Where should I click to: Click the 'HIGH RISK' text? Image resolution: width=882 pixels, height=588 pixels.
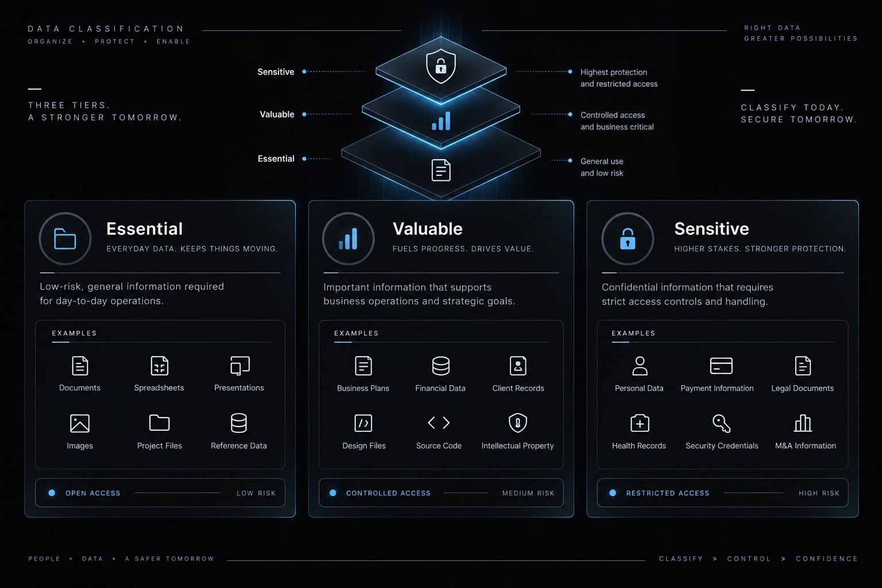[819, 493]
